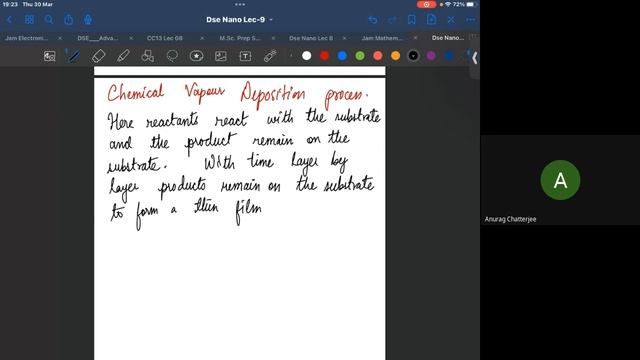
Task: Switch to the Dse Nano Lec 8 tab
Action: (311, 38)
